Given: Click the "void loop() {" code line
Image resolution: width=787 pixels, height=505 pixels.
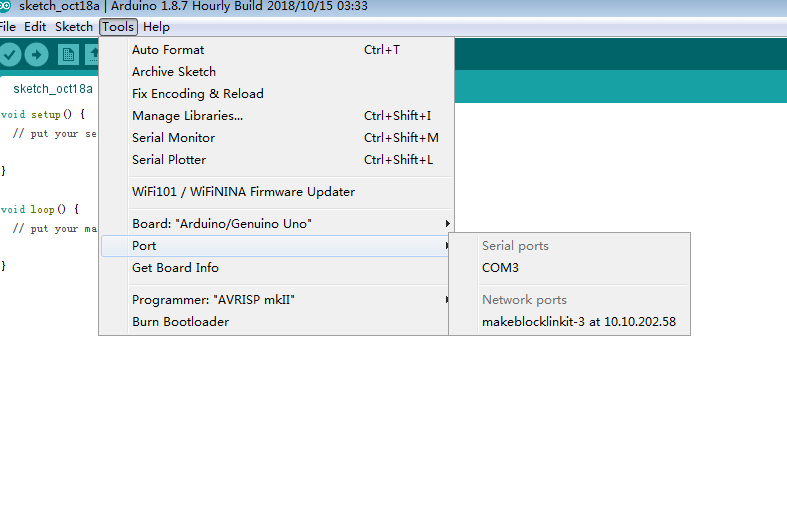Looking at the screenshot, I should click(x=40, y=209).
